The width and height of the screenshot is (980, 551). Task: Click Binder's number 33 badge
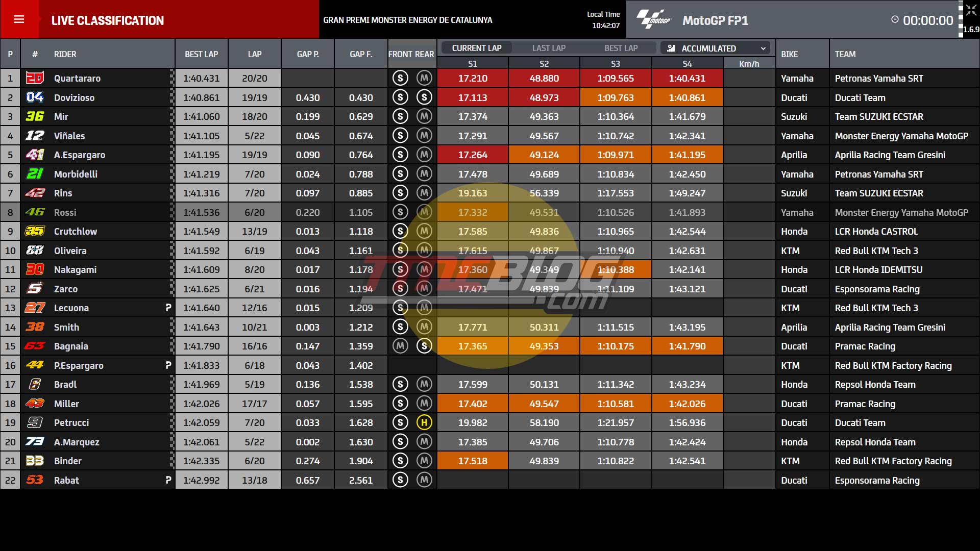point(35,461)
